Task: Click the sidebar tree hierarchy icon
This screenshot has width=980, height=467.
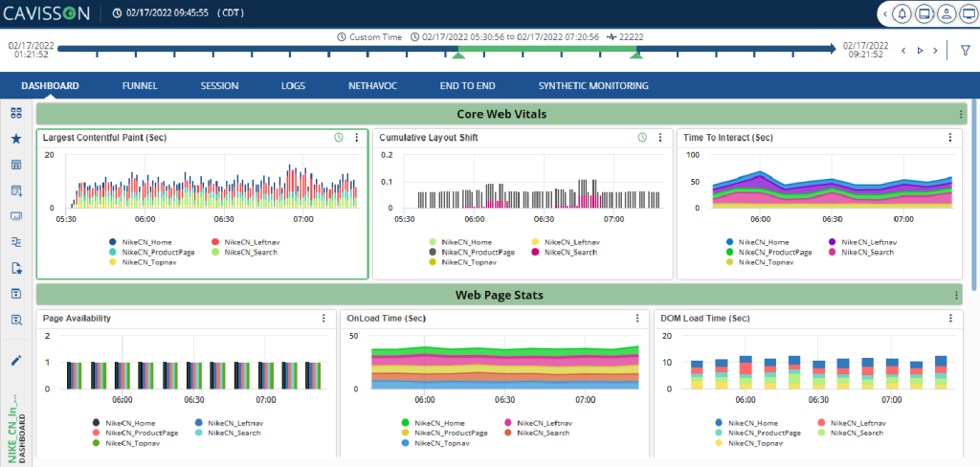Action: [17, 242]
